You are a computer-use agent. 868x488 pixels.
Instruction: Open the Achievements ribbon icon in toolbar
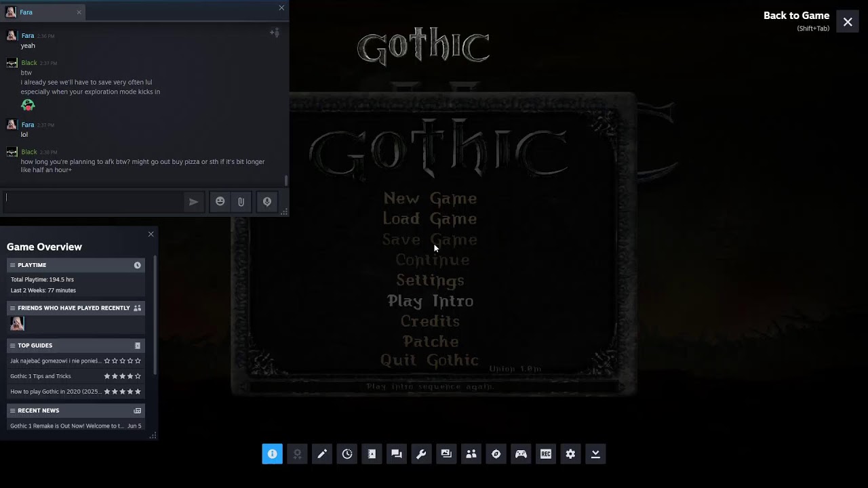(x=297, y=454)
